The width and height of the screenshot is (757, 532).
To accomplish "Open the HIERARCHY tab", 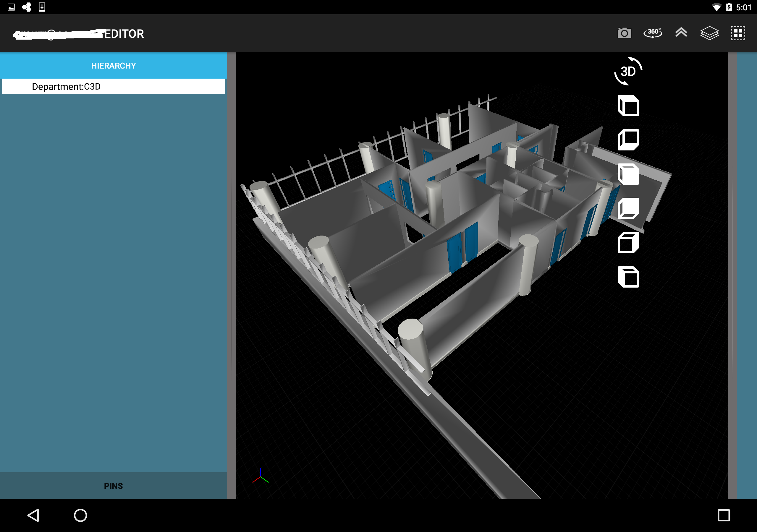I will (114, 66).
